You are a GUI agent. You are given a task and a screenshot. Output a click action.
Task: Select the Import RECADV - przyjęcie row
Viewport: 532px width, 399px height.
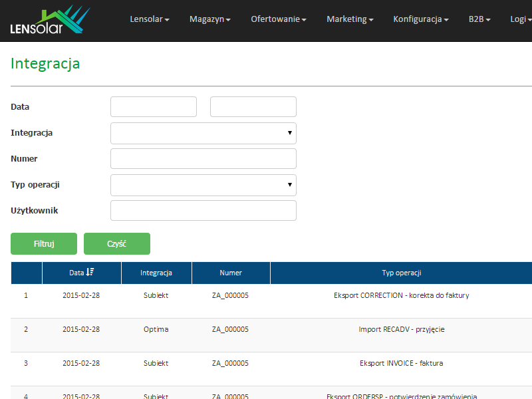point(401,329)
